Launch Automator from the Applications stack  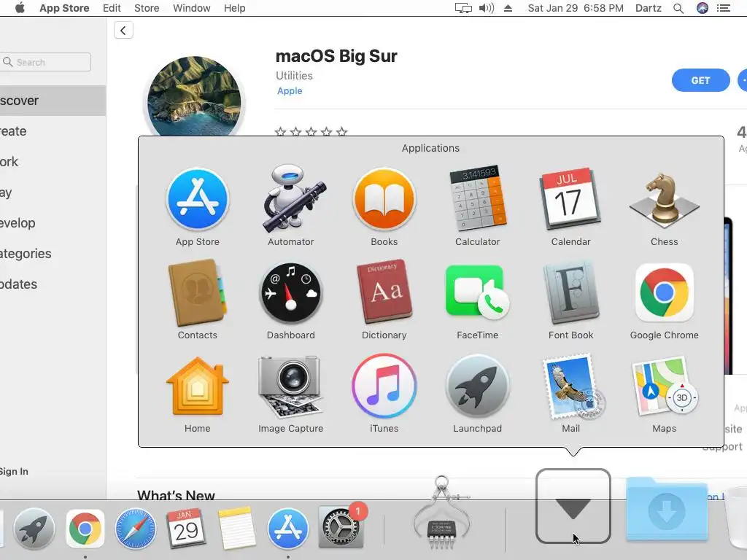point(290,199)
